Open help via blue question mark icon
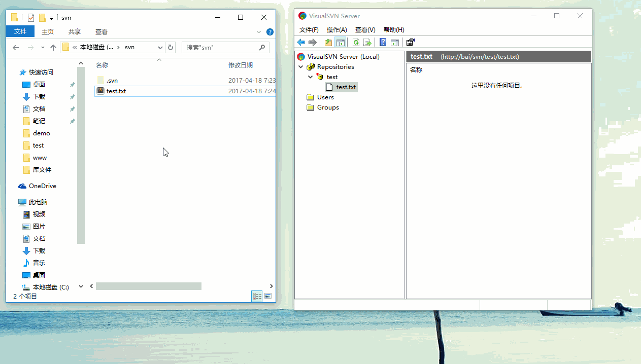This screenshot has width=641, height=364. (x=383, y=43)
